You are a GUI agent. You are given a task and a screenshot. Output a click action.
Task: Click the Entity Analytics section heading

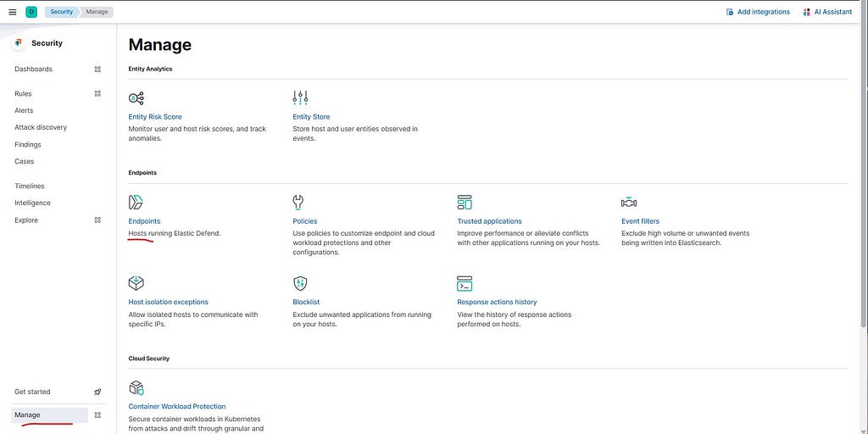pyautogui.click(x=150, y=70)
